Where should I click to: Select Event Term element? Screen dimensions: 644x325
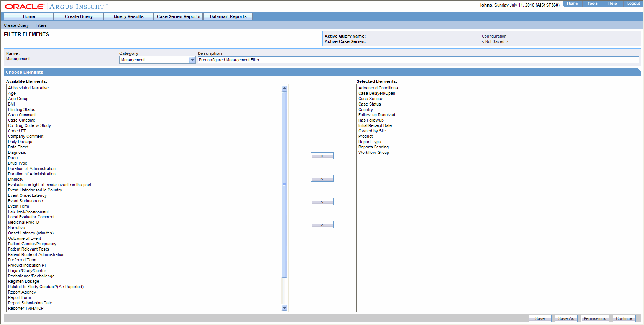(x=18, y=206)
